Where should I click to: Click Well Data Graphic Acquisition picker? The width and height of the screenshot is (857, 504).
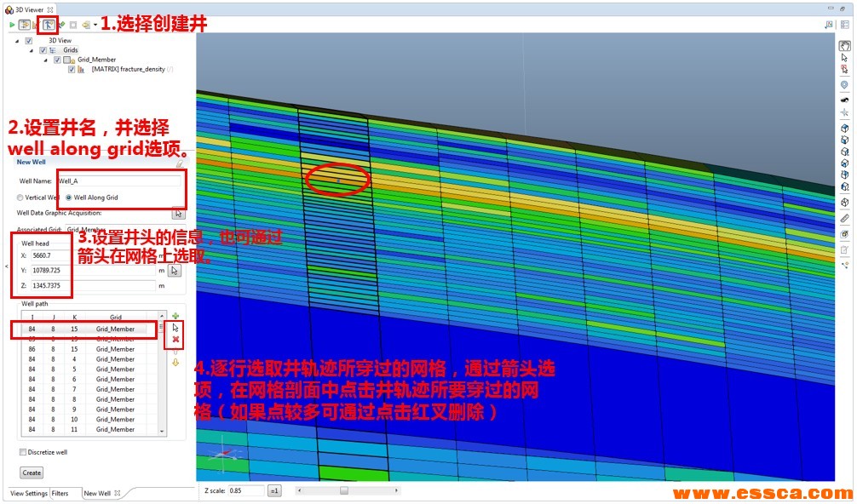click(178, 213)
